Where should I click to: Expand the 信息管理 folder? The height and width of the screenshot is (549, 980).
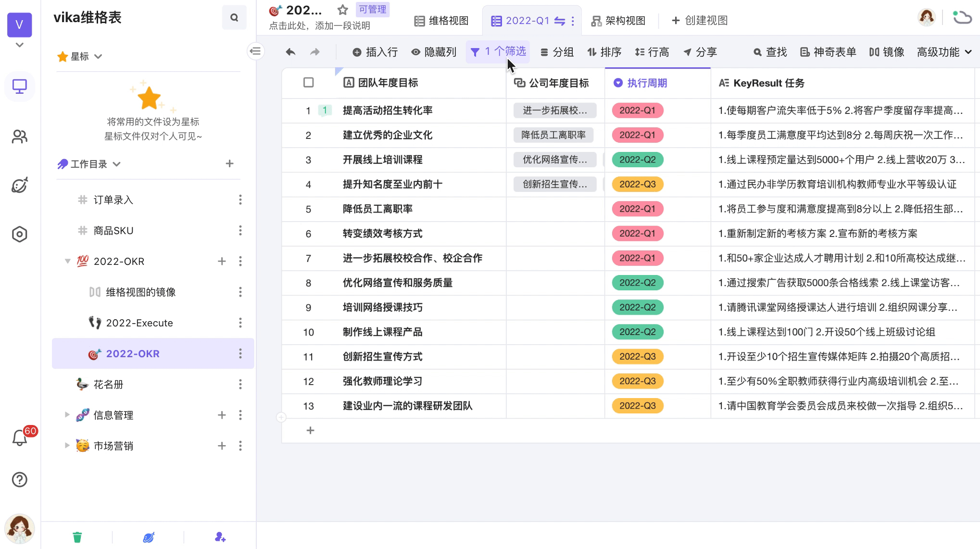(67, 415)
